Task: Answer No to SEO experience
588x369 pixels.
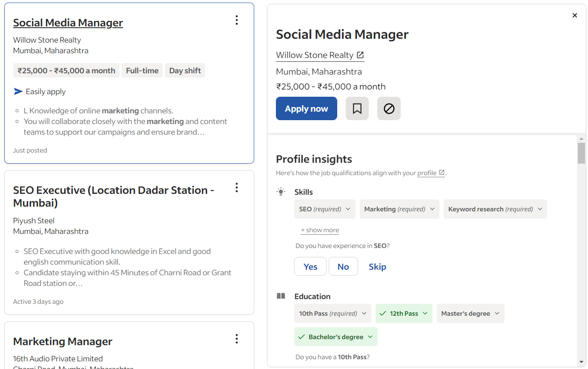Action: (343, 267)
